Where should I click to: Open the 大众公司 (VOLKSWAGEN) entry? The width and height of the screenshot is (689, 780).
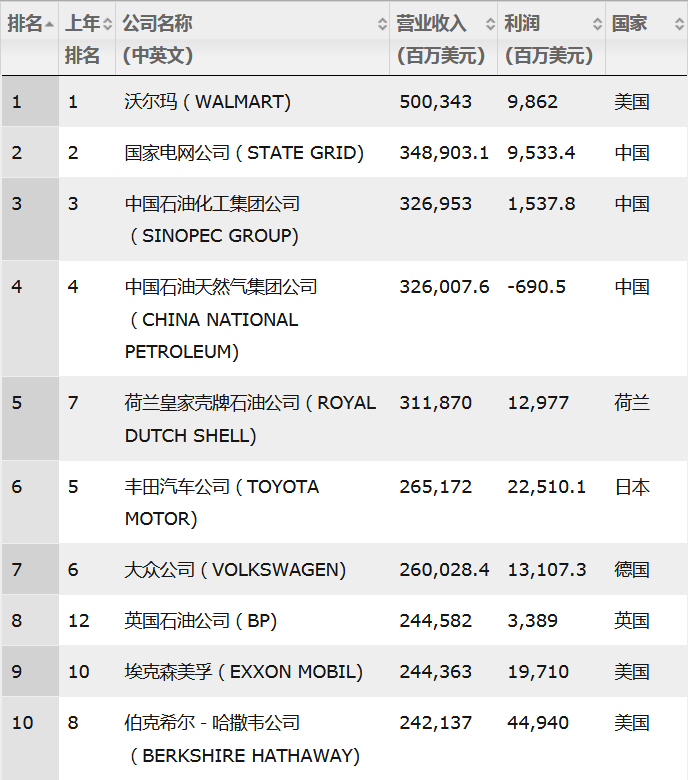pyautogui.click(x=235, y=570)
